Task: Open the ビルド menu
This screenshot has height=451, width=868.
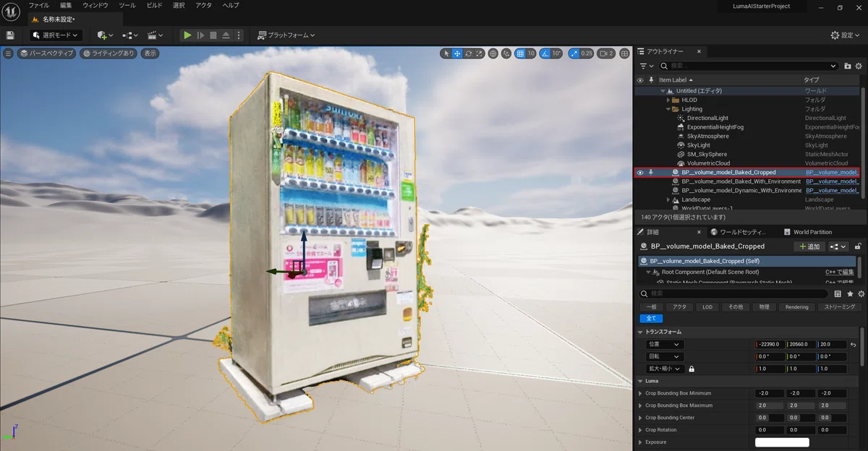Action: click(154, 6)
